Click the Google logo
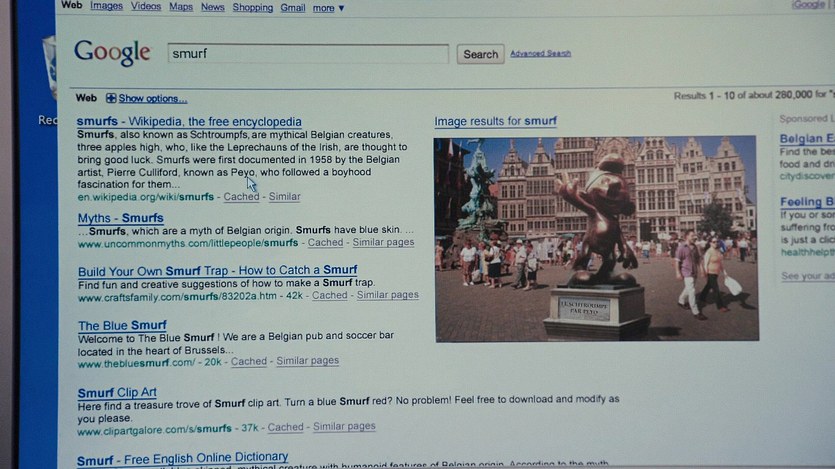Image resolution: width=835 pixels, height=469 pixels. tap(111, 52)
